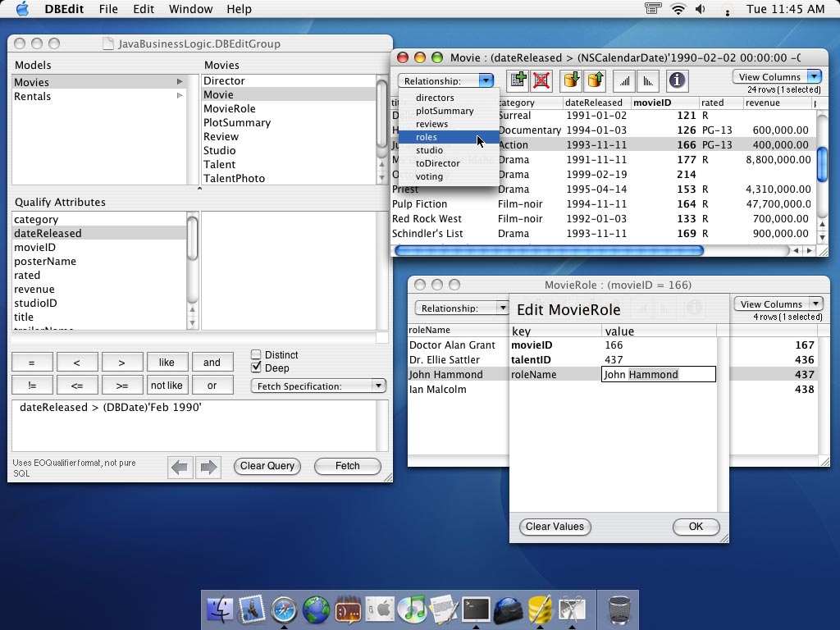Image resolution: width=840 pixels, height=630 pixels.
Task: Open Terminal from the Dock
Action: pos(476,609)
